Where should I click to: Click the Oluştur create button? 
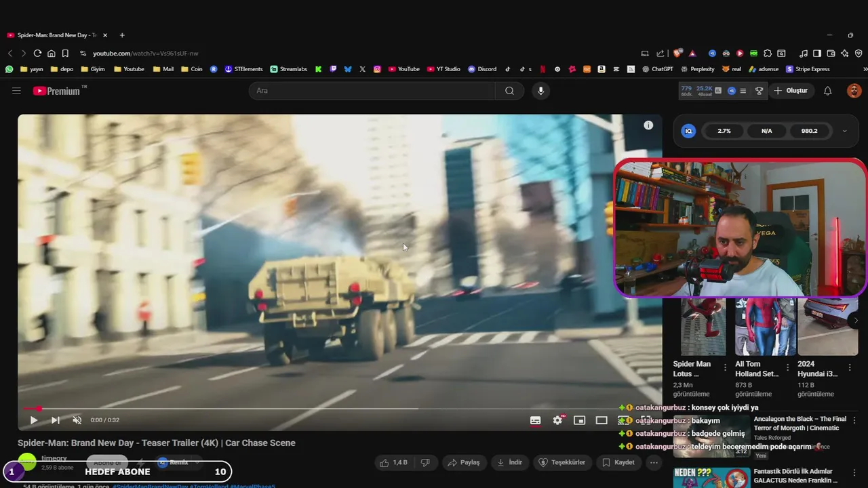click(x=791, y=91)
